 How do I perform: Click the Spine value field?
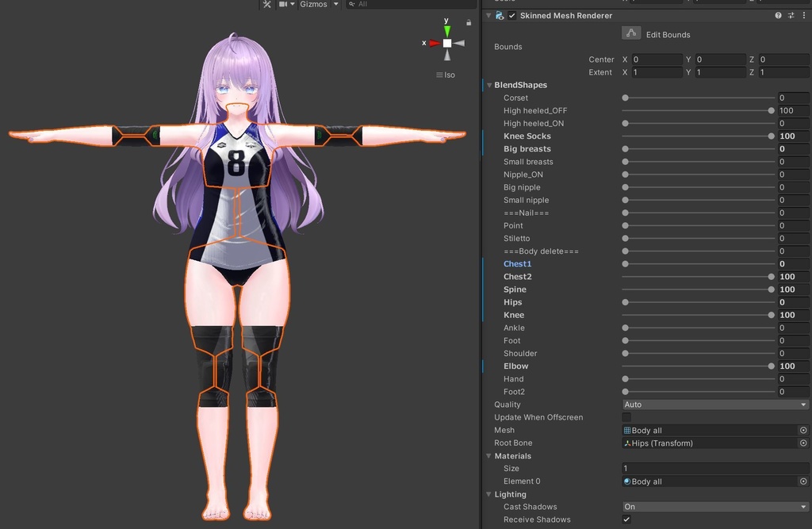(x=794, y=289)
